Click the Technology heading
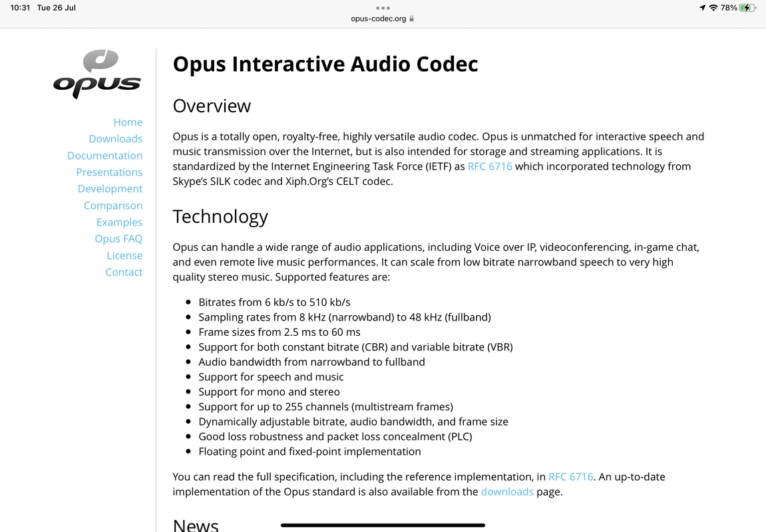 tap(220, 217)
